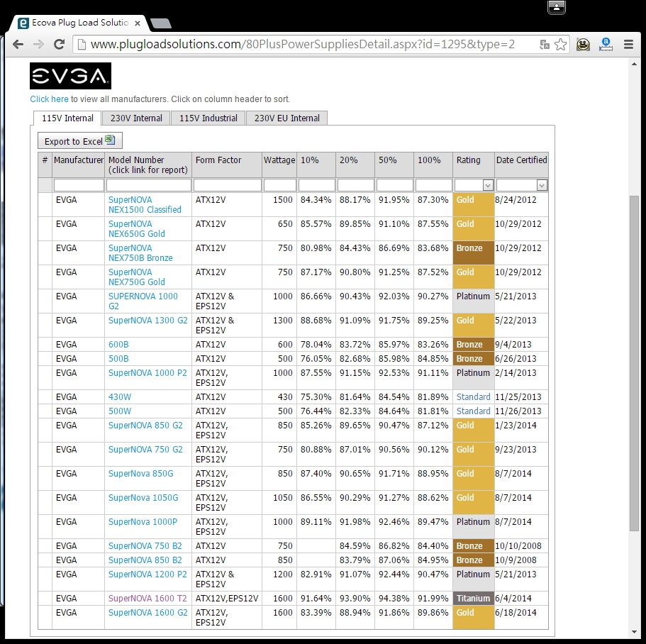Viewport: 646px width, 644px height.
Task: Click the blue 'a' extension icon
Action: [606, 44]
